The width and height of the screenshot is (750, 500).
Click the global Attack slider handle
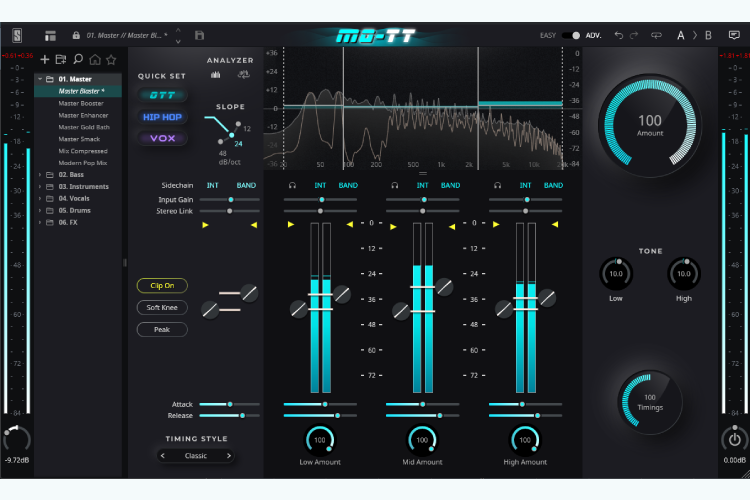tap(230, 404)
